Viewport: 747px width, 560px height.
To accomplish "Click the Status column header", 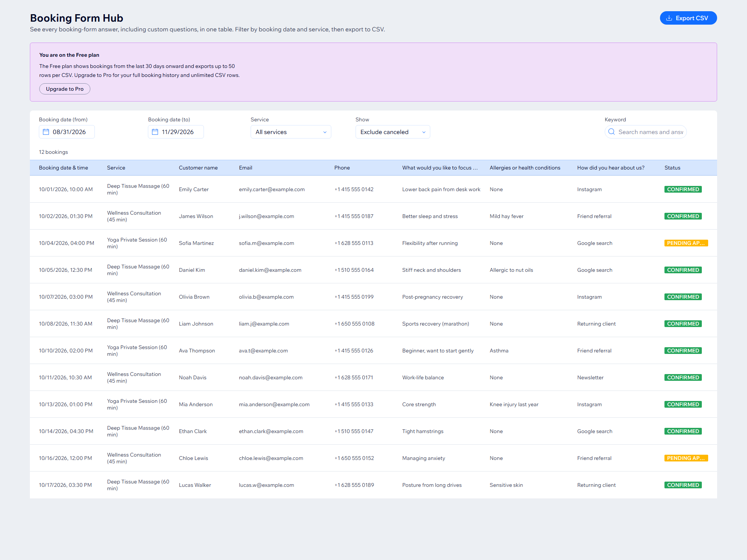I will (672, 168).
